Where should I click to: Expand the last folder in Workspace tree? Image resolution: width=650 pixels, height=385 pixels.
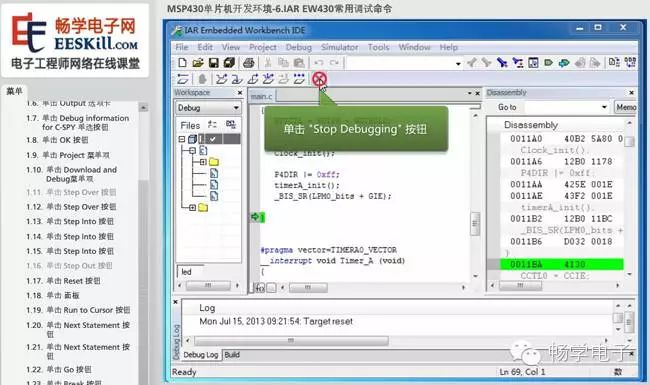point(192,208)
